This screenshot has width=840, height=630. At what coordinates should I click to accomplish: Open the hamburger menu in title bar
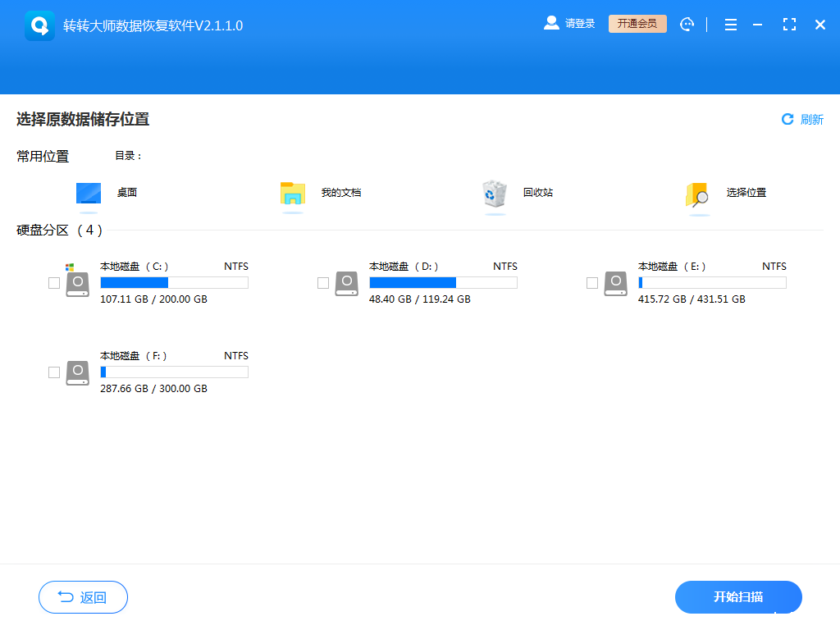(x=730, y=24)
